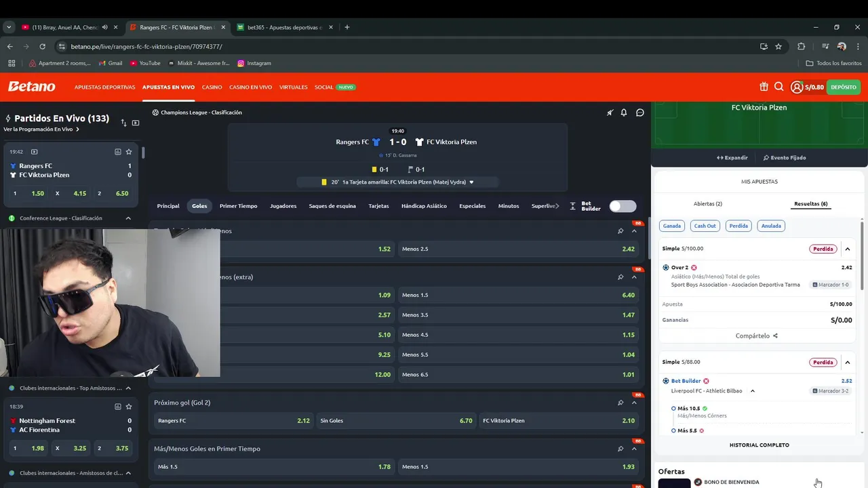Switch to the Saques de esquina tab
The width and height of the screenshot is (868, 488).
click(332, 206)
